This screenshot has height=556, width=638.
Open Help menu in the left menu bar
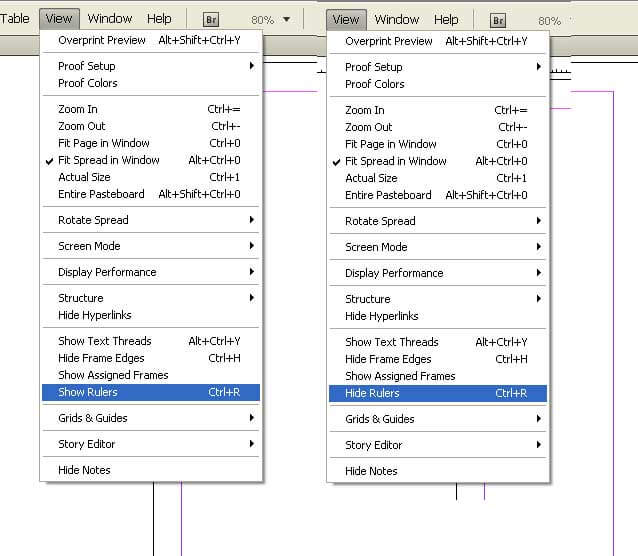(x=159, y=19)
